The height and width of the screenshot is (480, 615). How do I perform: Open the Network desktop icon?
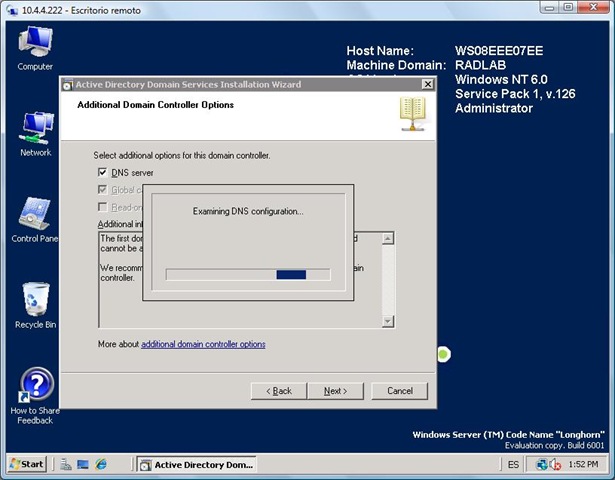point(35,132)
